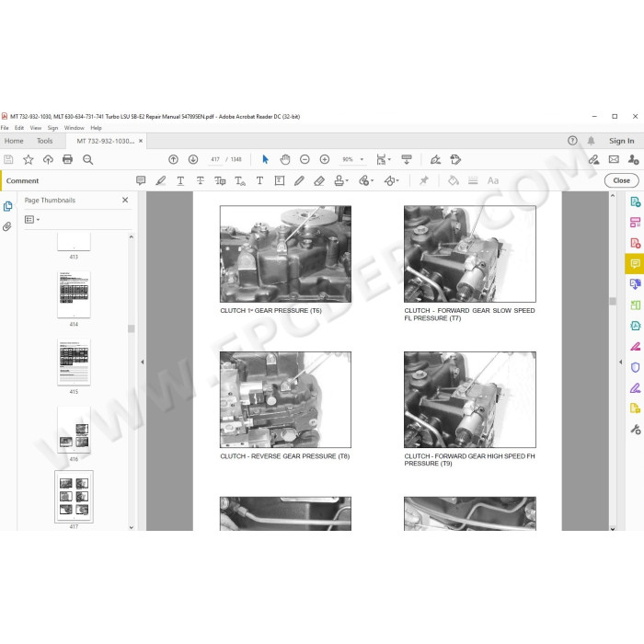This screenshot has width=644, height=644.
Task: Switch to the Home tab
Action: pyautogui.click(x=14, y=141)
